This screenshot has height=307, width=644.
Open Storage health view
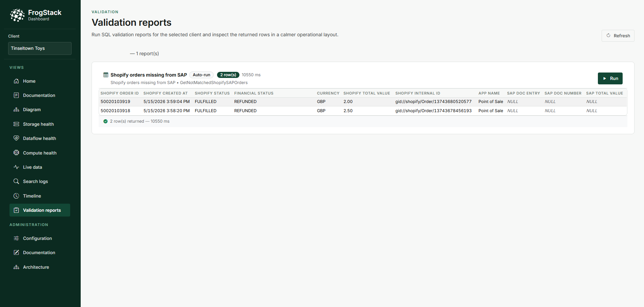click(40, 124)
